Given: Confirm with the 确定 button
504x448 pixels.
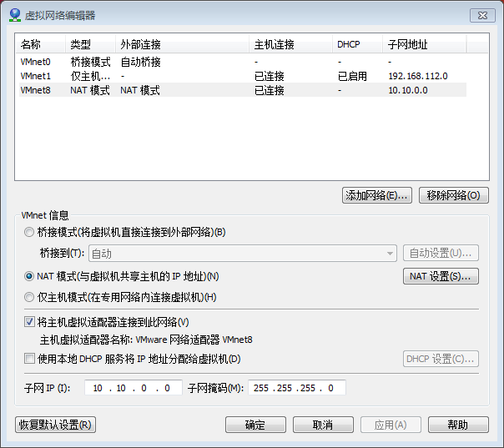Looking at the screenshot, I should pyautogui.click(x=255, y=425).
